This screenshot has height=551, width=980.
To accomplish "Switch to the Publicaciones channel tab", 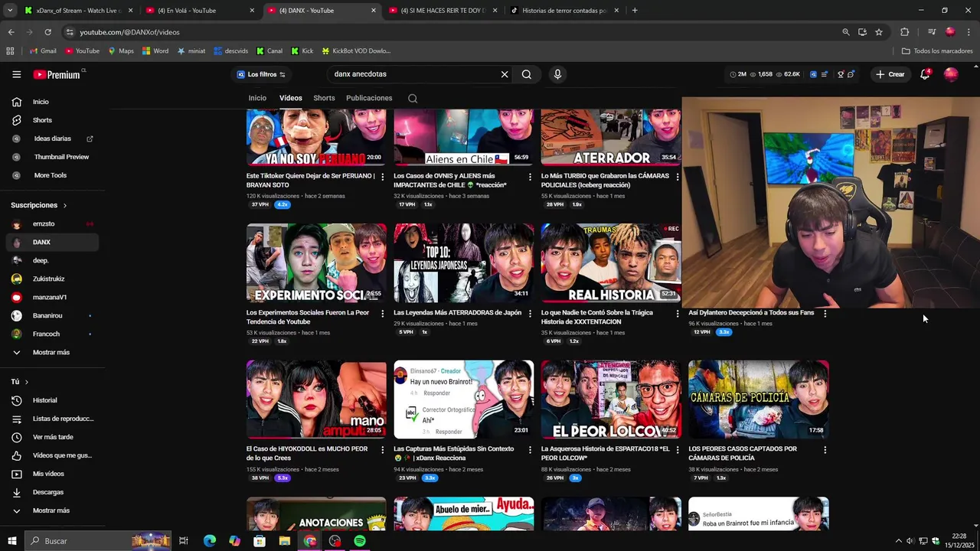I will coord(369,98).
